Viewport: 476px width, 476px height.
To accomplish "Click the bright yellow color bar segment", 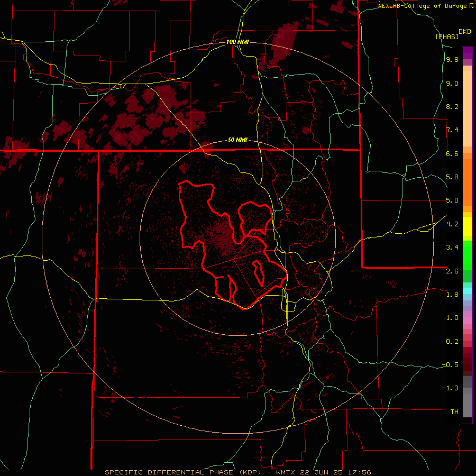I will [467, 226].
